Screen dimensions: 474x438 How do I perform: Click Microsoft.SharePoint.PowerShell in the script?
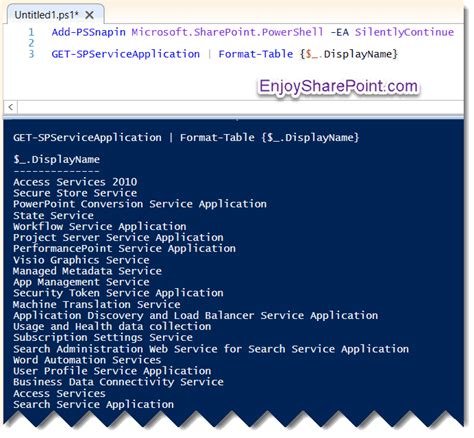(x=227, y=32)
